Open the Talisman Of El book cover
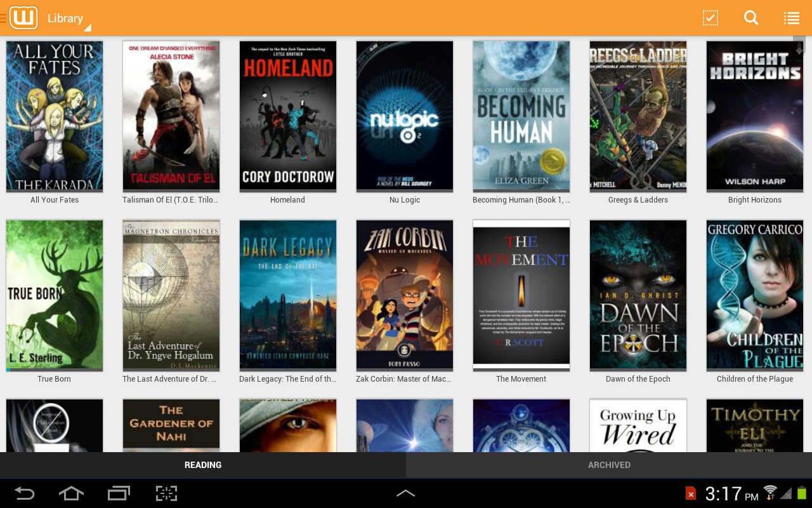This screenshot has width=812, height=508. [171, 116]
